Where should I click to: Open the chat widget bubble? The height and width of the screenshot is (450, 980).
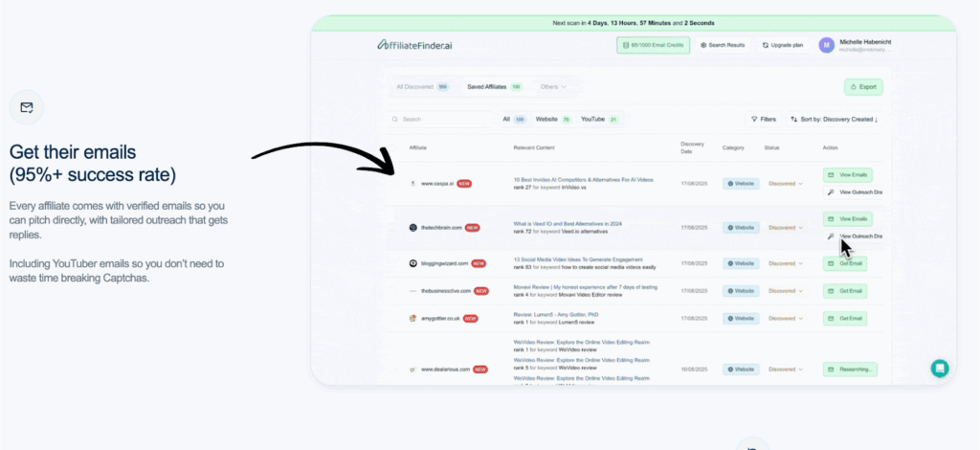tap(940, 368)
